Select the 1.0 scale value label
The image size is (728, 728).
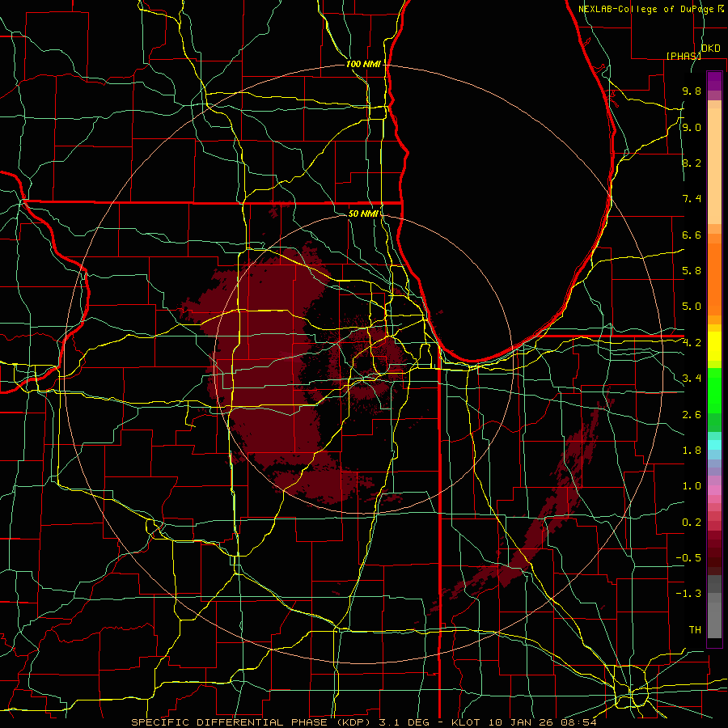coord(692,485)
